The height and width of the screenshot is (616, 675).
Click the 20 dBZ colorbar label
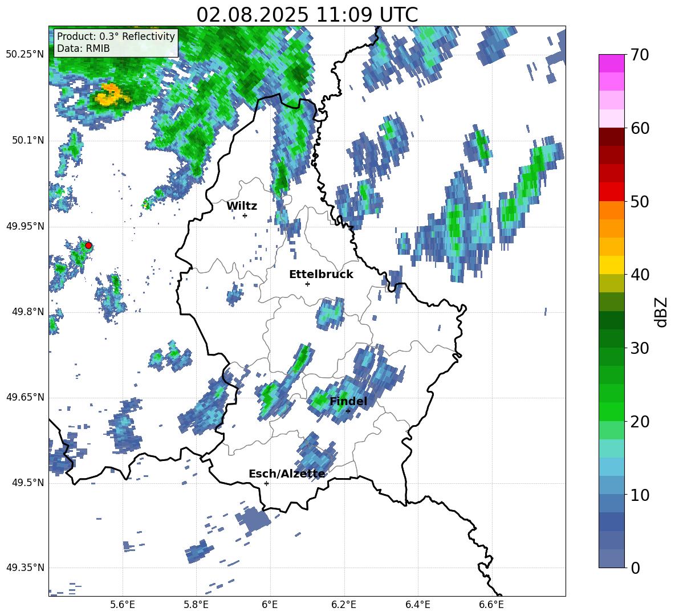pos(639,421)
